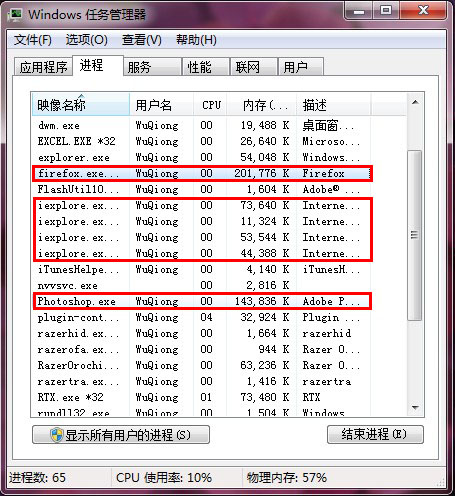
Task: Select the nvvsvc.exe process
Action: [x=202, y=285]
